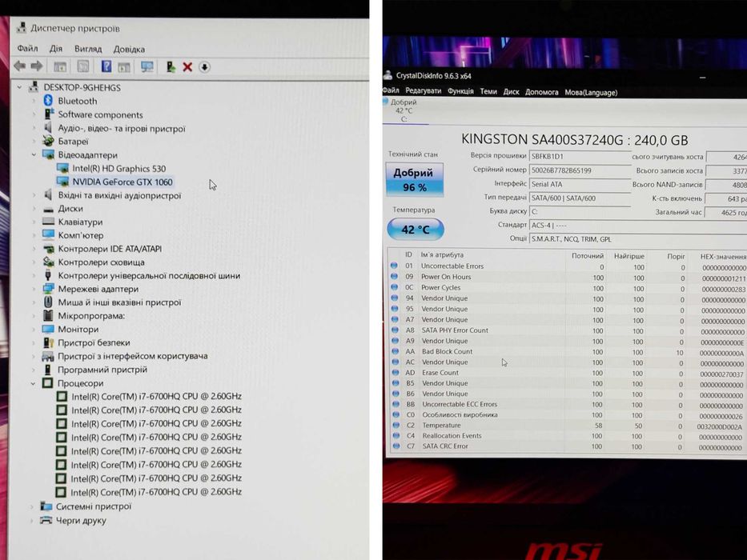Expand the Диски category arrow
The width and height of the screenshot is (747, 560).
click(34, 209)
